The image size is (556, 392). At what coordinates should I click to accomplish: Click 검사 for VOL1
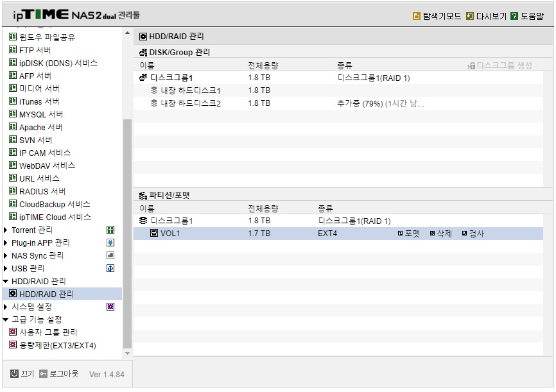(473, 234)
